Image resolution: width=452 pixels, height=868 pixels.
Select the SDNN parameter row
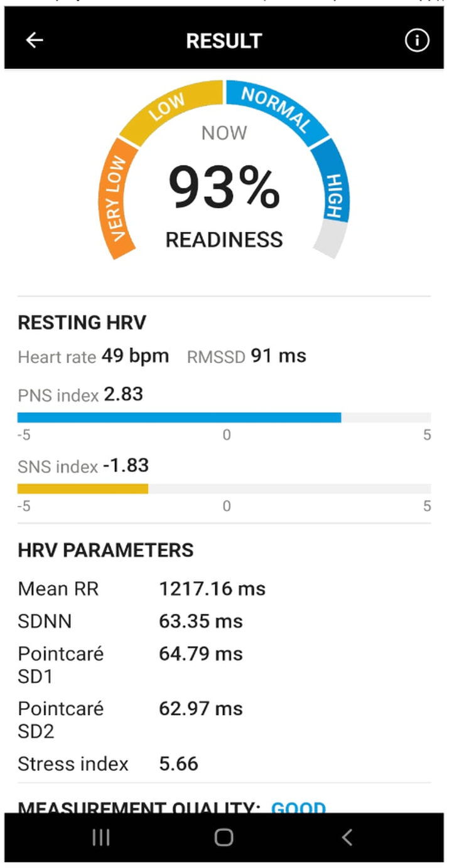click(131, 622)
